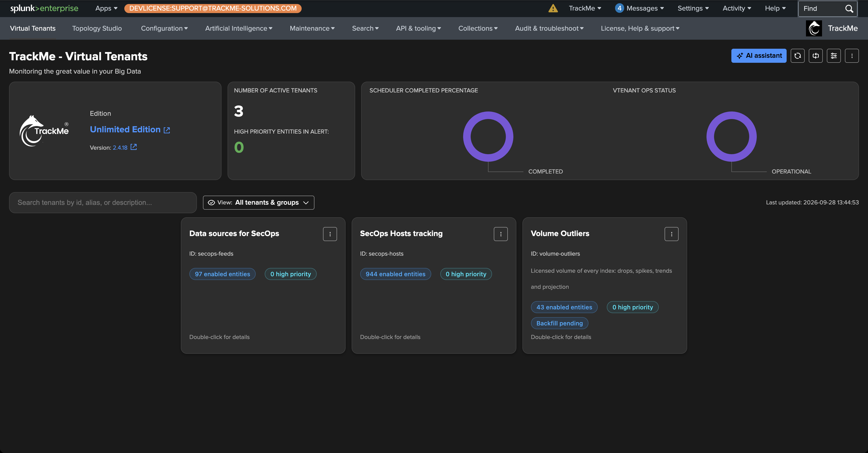Click the COMPLETED chart label

(546, 172)
